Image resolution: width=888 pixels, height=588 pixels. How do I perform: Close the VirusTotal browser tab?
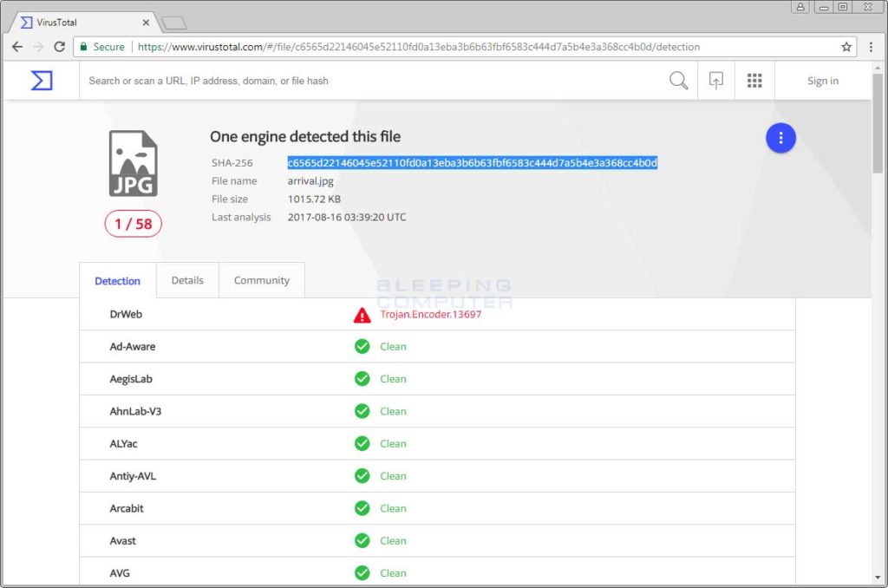146,23
